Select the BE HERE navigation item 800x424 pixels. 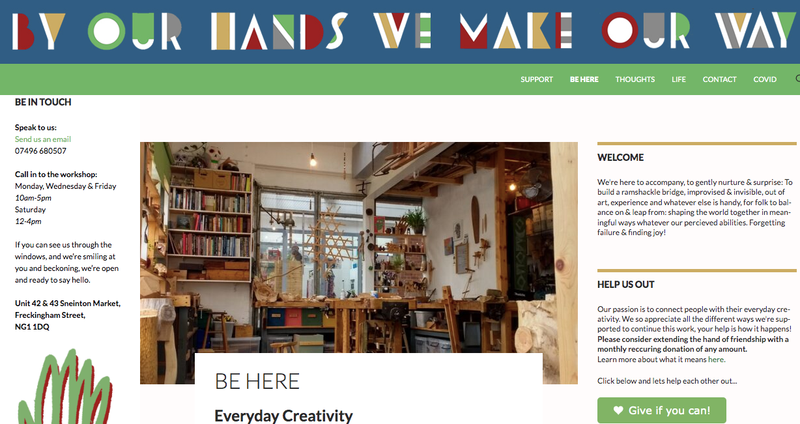pos(584,80)
